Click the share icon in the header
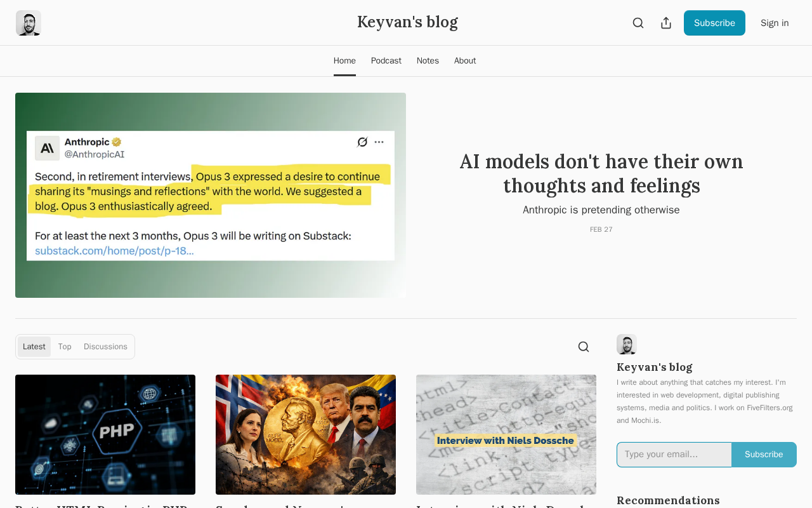This screenshot has width=812, height=508. point(666,23)
